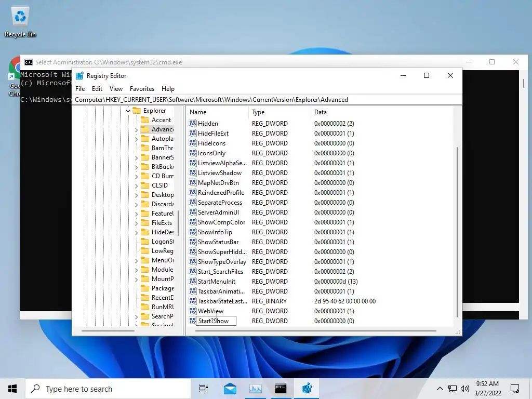Open the Mail app from taskbar
532x399 pixels.
pos(230,389)
